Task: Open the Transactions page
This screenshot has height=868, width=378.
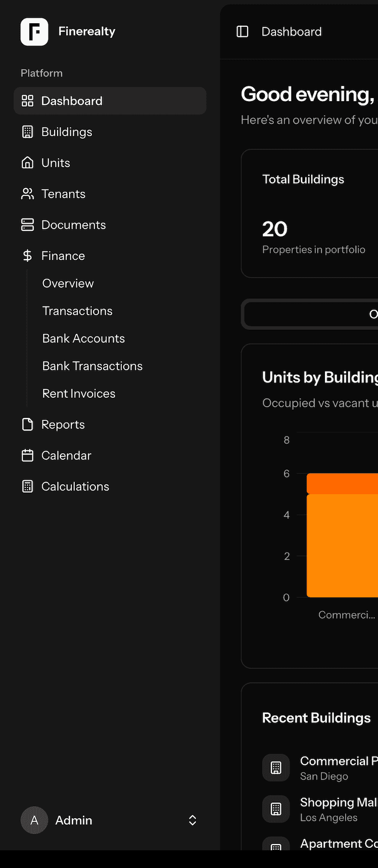Action: click(77, 311)
